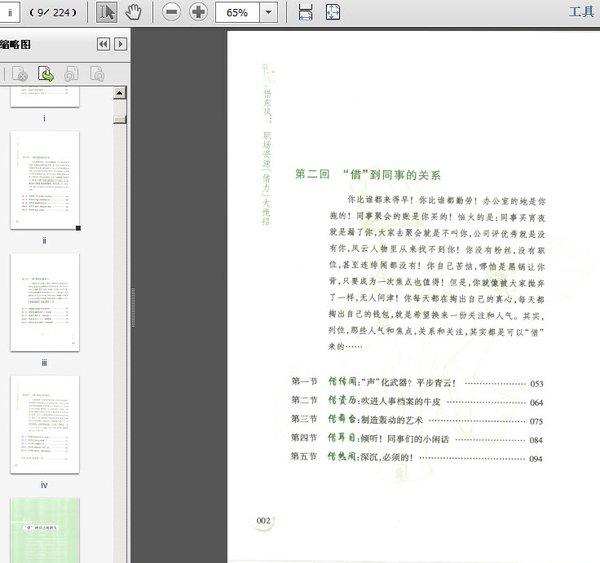Fit page to window width
Image resolution: width=600 pixels, height=563 pixels.
305,12
